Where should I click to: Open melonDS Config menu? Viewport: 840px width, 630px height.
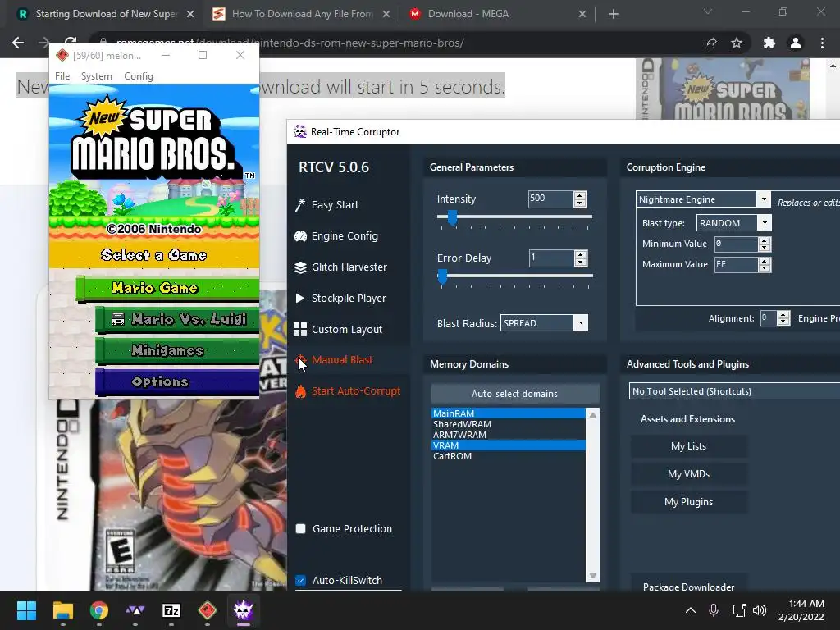point(138,76)
